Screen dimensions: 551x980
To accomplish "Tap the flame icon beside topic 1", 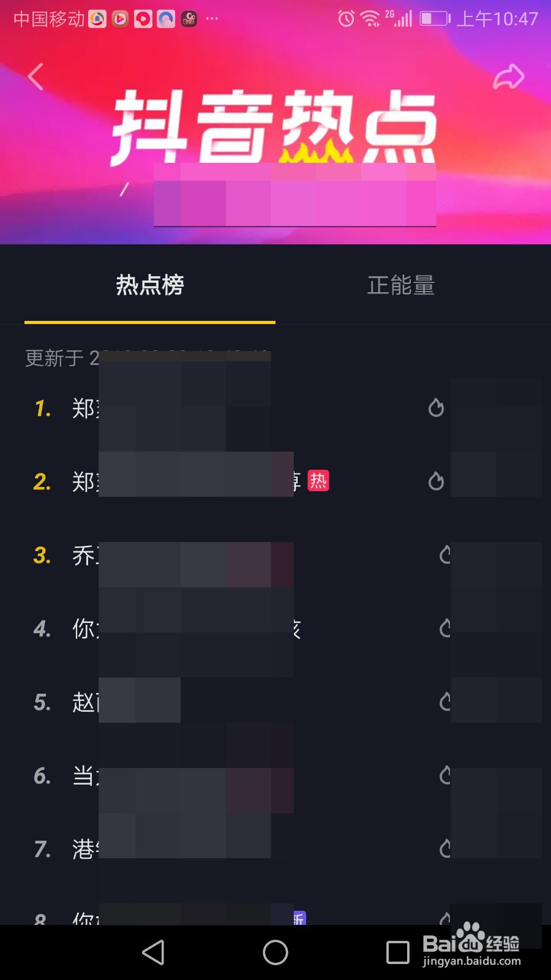I will pyautogui.click(x=436, y=408).
